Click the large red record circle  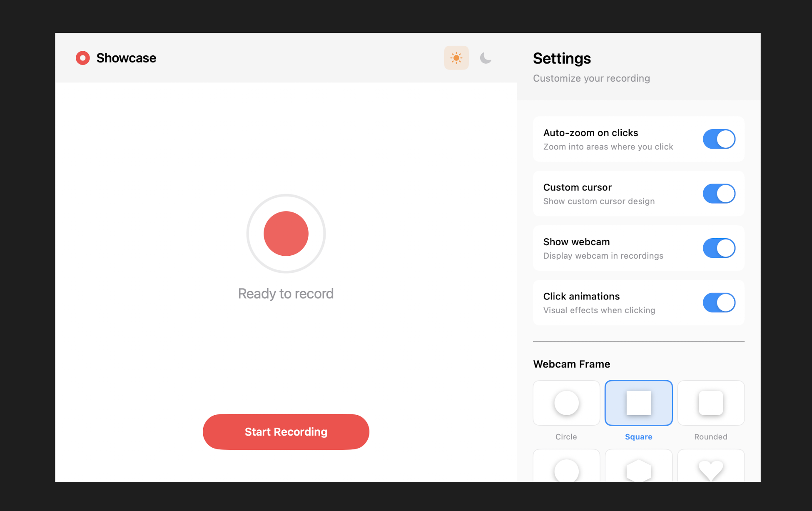click(286, 234)
